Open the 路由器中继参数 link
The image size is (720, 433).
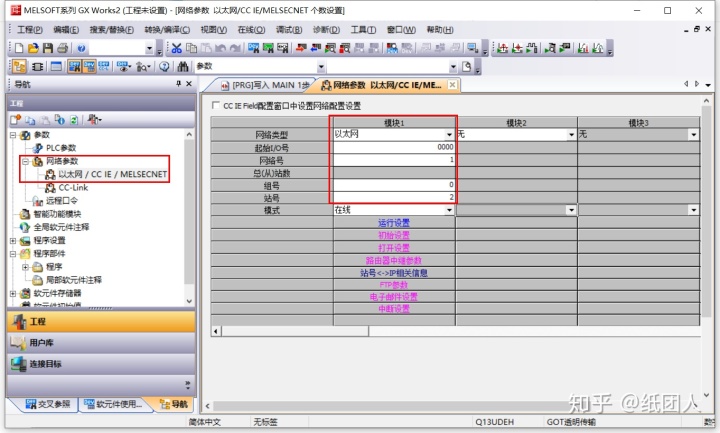[x=394, y=260]
